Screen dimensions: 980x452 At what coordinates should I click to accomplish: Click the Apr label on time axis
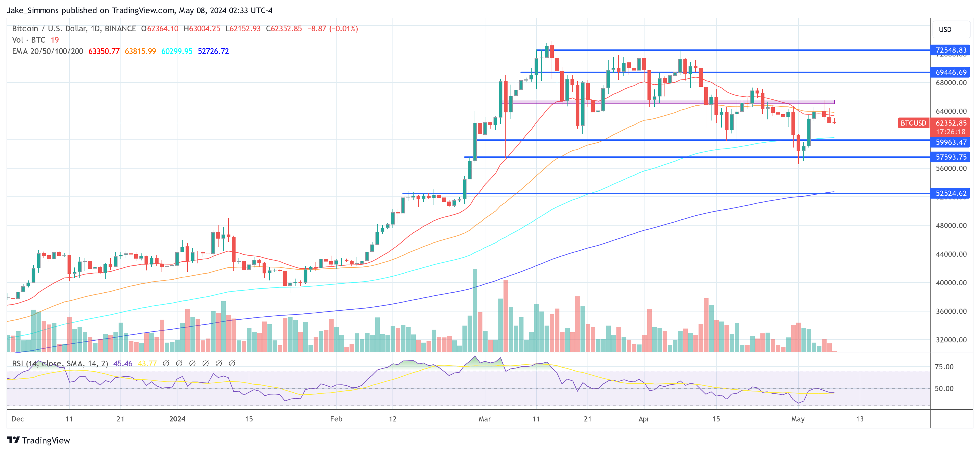[x=644, y=419]
